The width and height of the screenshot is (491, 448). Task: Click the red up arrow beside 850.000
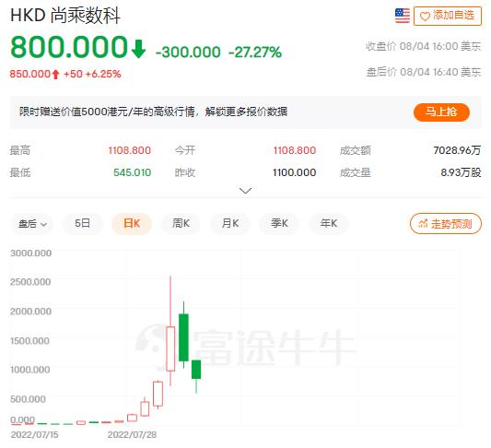pos(55,75)
